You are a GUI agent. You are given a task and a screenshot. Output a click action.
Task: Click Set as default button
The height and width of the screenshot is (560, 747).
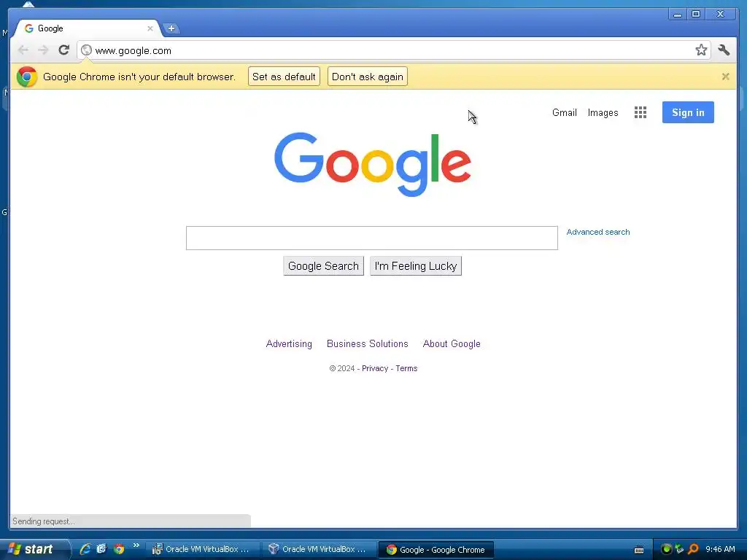point(284,77)
